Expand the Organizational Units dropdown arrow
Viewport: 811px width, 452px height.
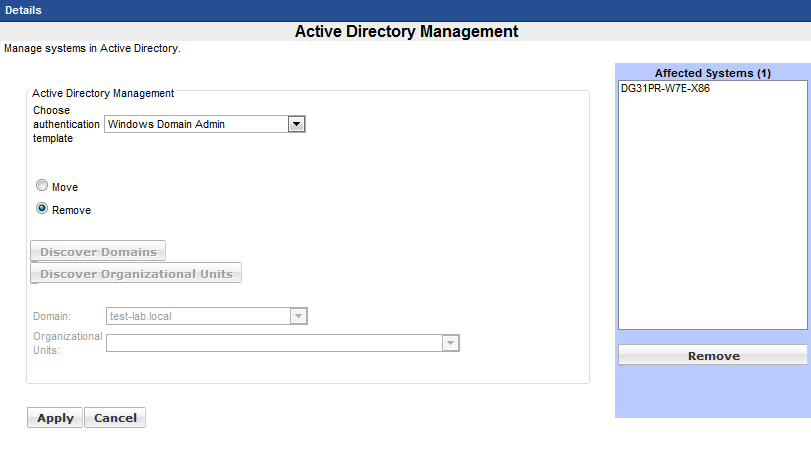tap(451, 343)
